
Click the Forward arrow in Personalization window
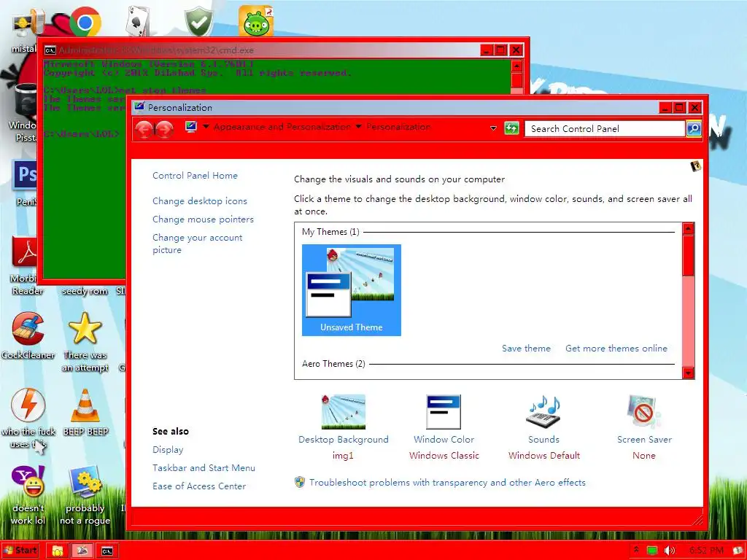tap(164, 128)
